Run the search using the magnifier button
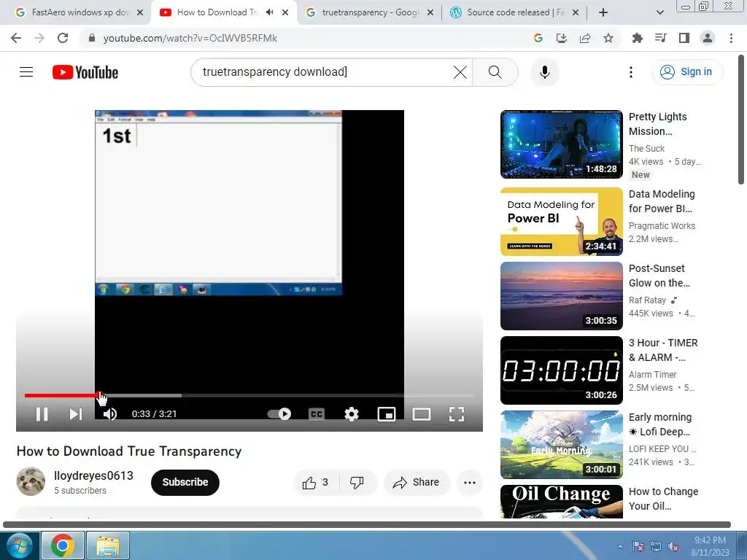 pyautogui.click(x=495, y=72)
